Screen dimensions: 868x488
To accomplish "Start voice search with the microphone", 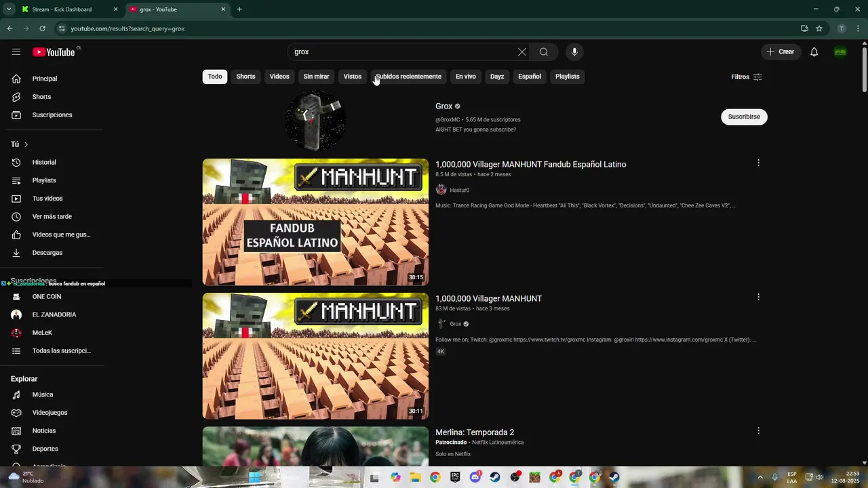I will click(574, 52).
